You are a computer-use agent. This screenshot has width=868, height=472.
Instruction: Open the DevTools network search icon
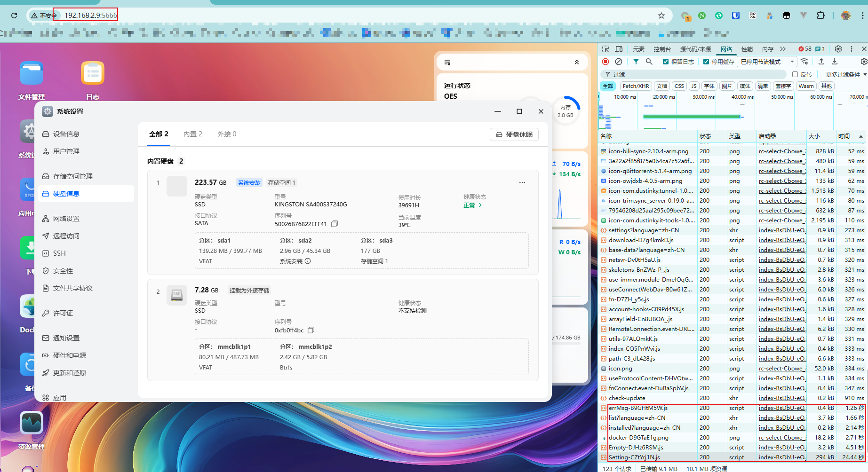point(649,62)
